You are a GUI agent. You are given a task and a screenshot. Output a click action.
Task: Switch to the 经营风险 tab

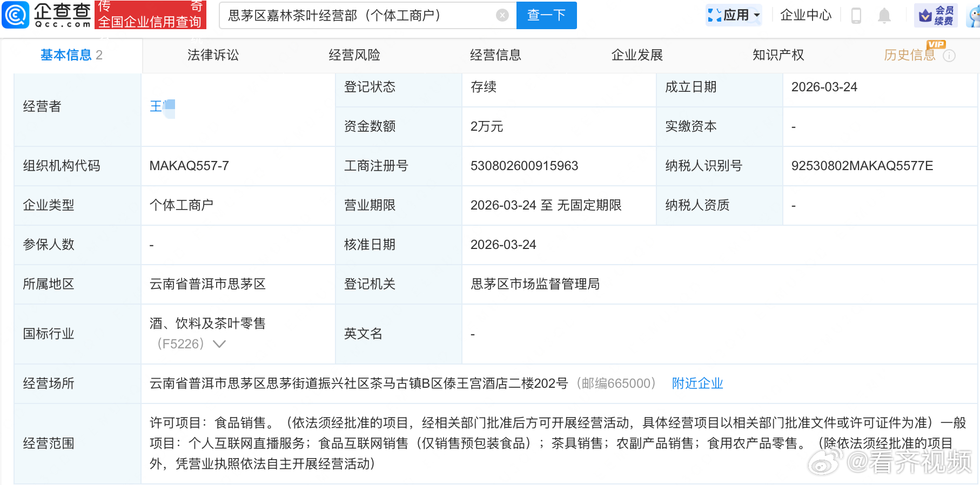pos(354,55)
